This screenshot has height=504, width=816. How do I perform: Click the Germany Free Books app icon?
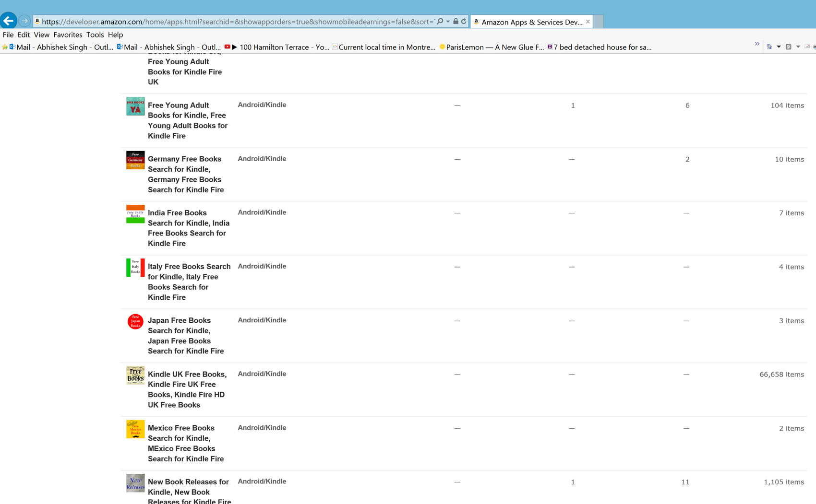click(x=135, y=160)
